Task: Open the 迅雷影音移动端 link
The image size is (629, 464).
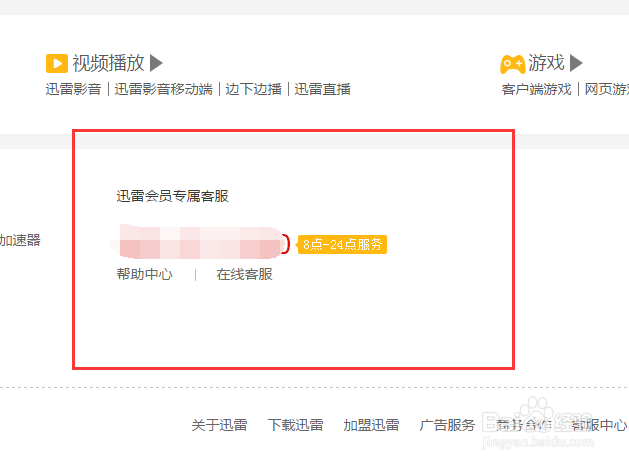Action: click(x=163, y=89)
